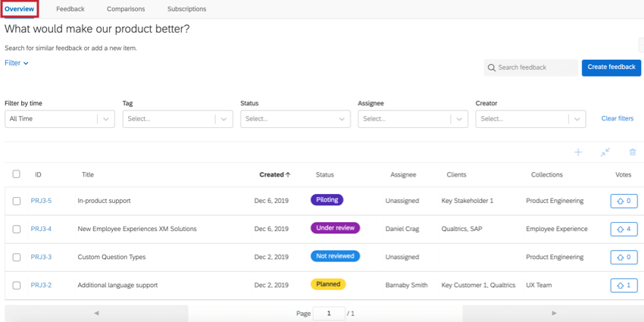Upvote the Custom Question Types item

[624, 257]
